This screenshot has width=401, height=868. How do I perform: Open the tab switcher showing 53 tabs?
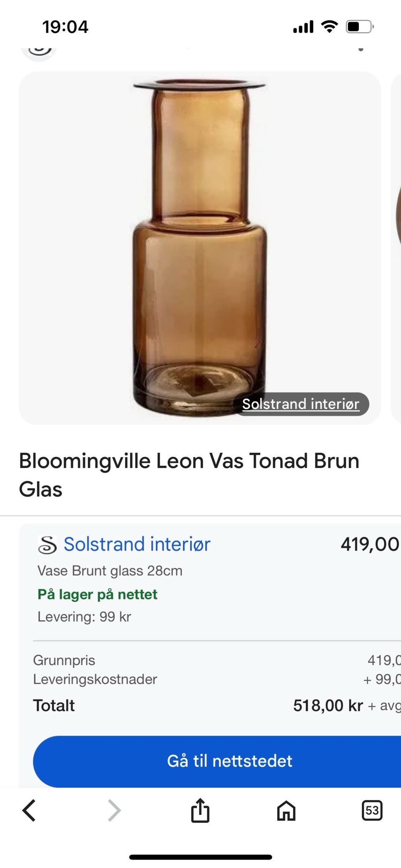coord(372,810)
